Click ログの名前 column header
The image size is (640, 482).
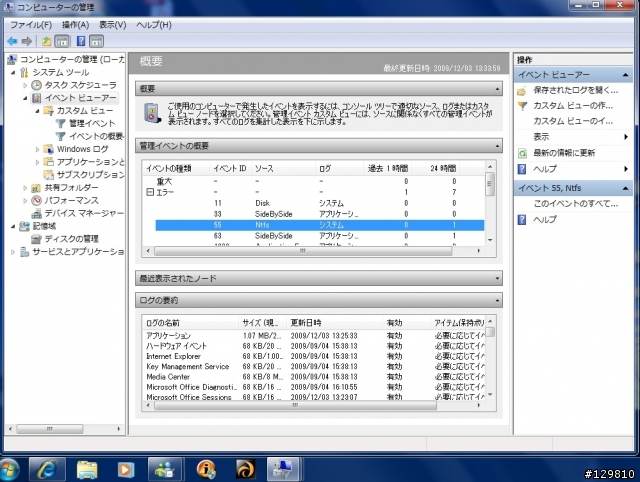click(x=190, y=323)
